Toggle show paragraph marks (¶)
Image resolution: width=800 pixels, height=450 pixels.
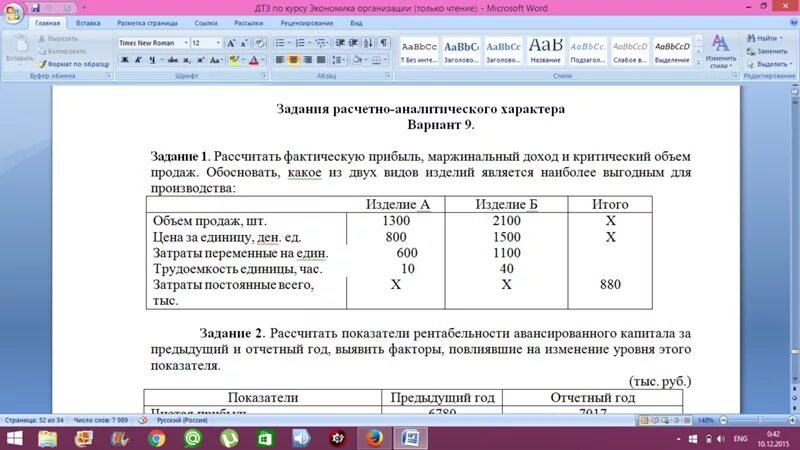coord(384,43)
